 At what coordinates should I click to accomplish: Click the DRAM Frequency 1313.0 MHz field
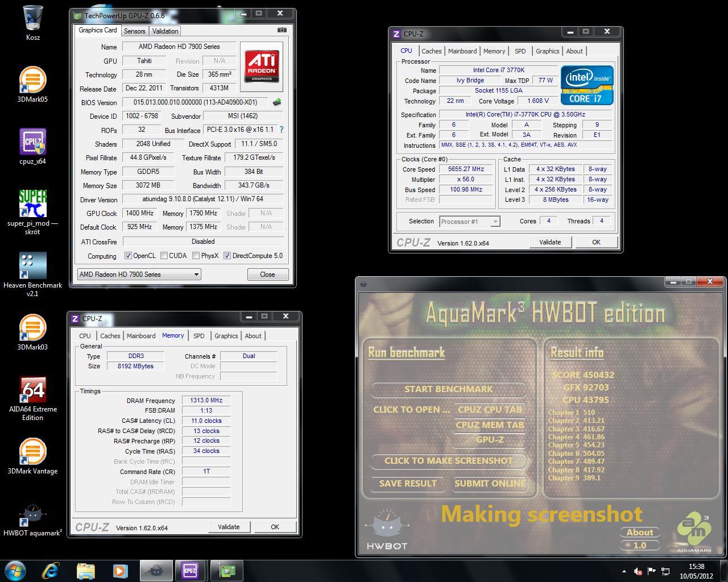(206, 400)
